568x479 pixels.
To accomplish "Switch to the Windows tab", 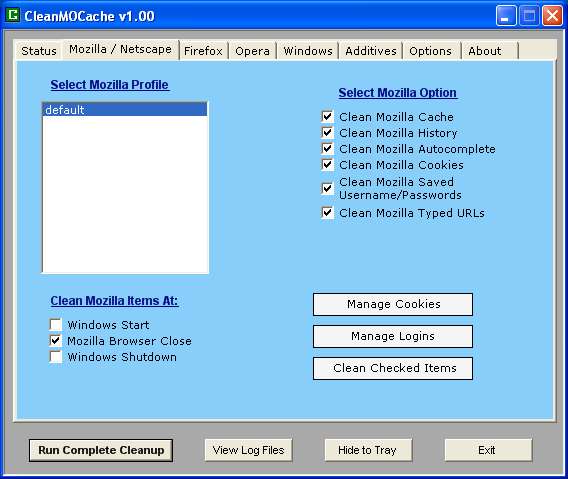I will (x=308, y=51).
